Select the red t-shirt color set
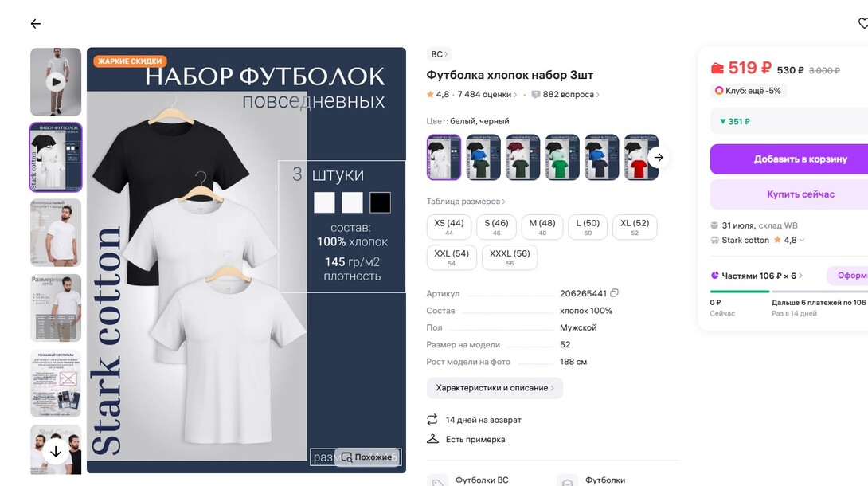Screen dimensions: 868x486 click(x=641, y=157)
